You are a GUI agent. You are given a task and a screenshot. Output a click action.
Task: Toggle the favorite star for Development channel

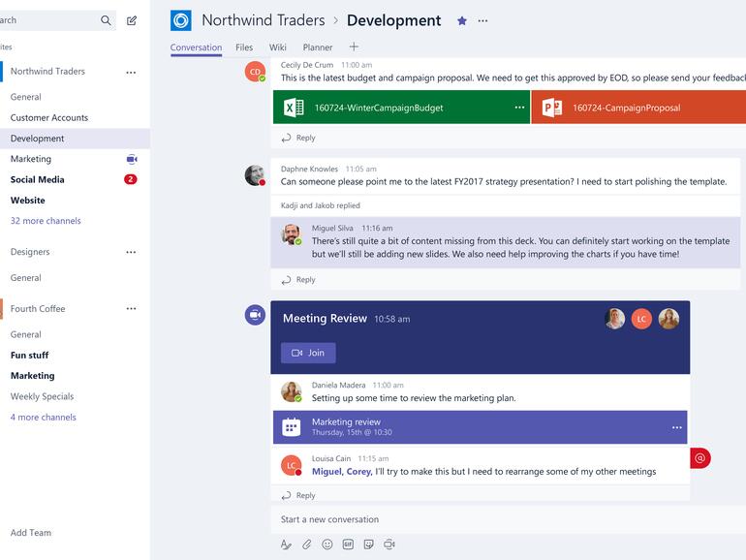[461, 21]
